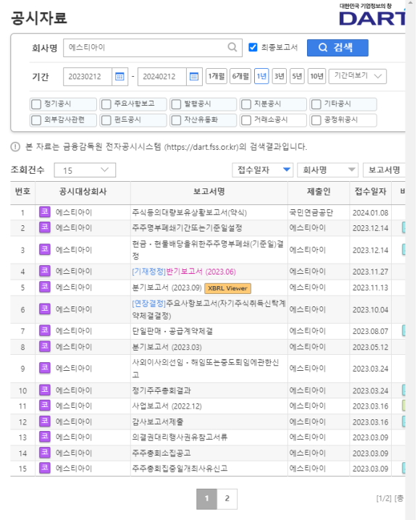420x520 pixels.
Task: Check the 자산유동화 filter
Action: pos(176,120)
